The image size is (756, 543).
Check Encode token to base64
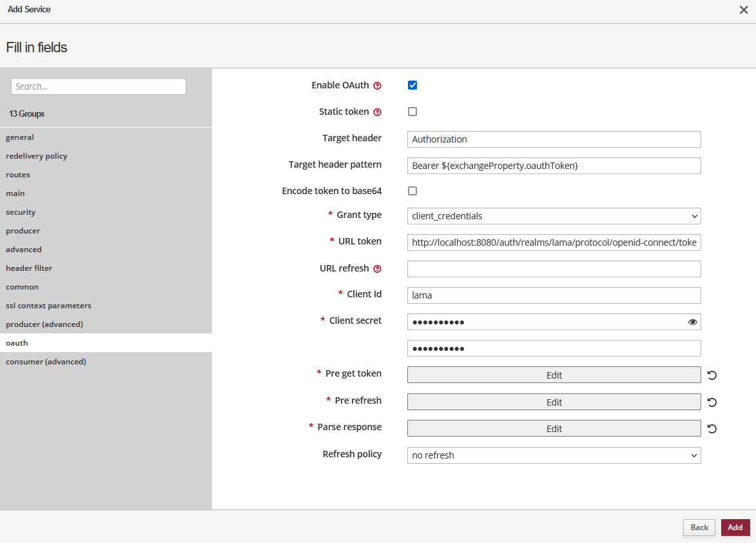click(x=412, y=190)
